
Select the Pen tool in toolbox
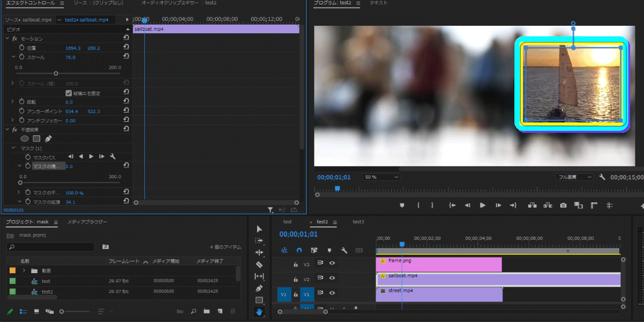click(259, 288)
